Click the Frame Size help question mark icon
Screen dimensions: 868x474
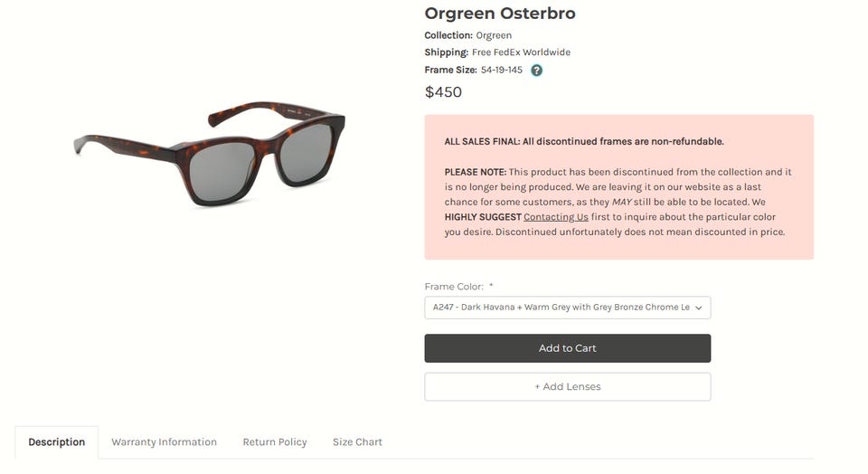pos(536,71)
